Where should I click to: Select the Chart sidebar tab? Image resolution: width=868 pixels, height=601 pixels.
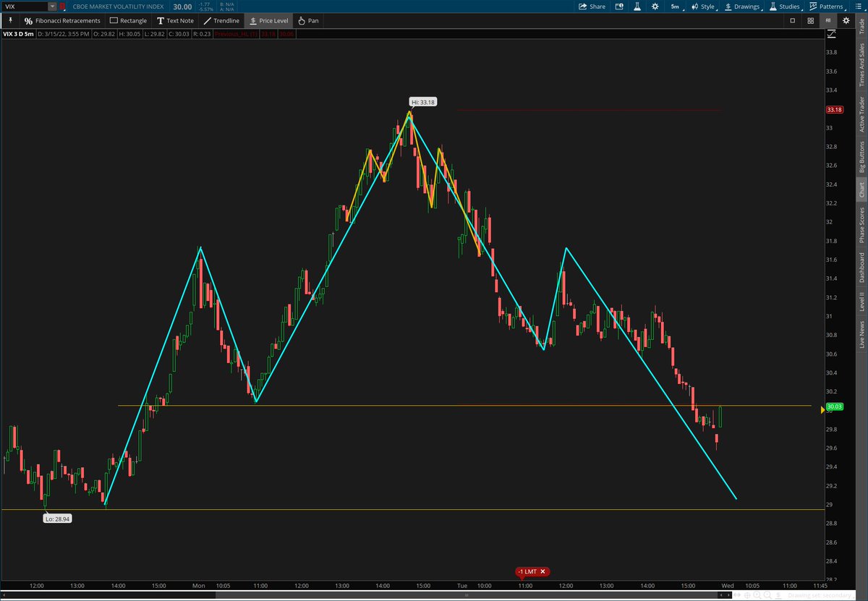pyautogui.click(x=861, y=189)
